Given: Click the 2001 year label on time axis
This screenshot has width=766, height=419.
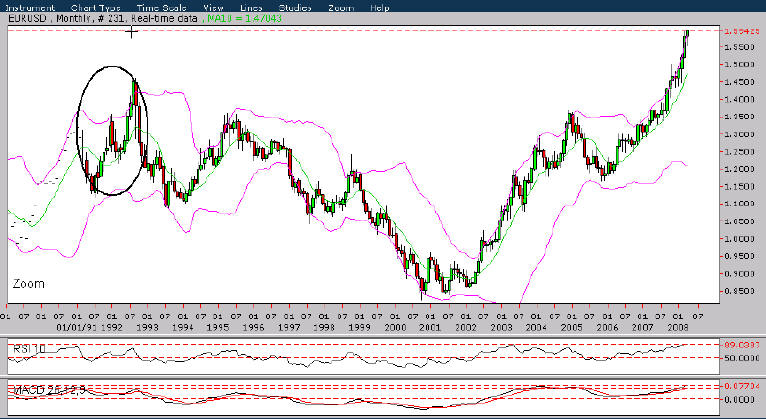Looking at the screenshot, I should click(430, 327).
